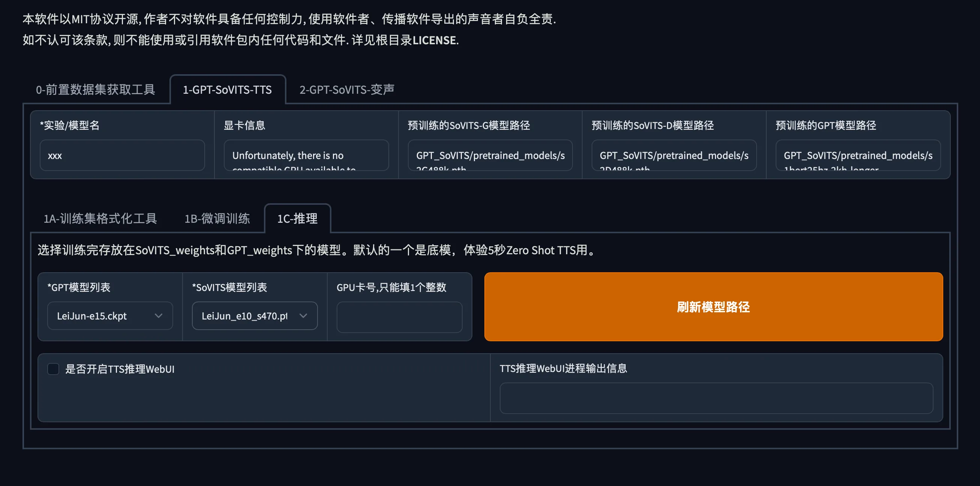Click the 是否开启TTS推理WebUI label text

[120, 369]
